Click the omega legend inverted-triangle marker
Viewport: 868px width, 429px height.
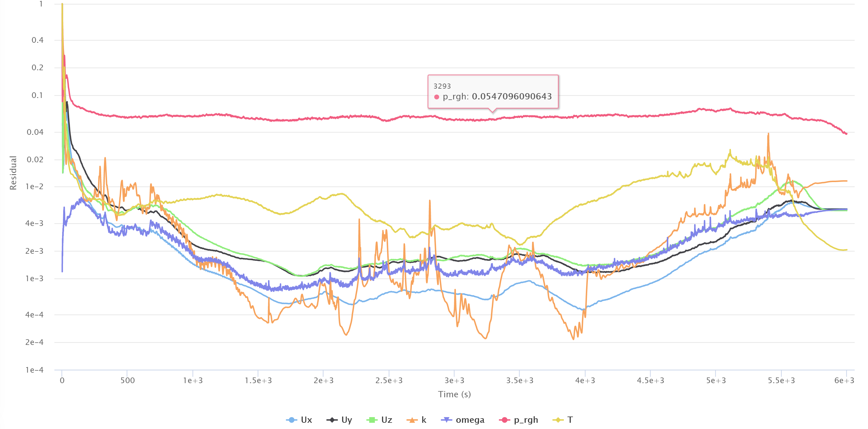446,420
